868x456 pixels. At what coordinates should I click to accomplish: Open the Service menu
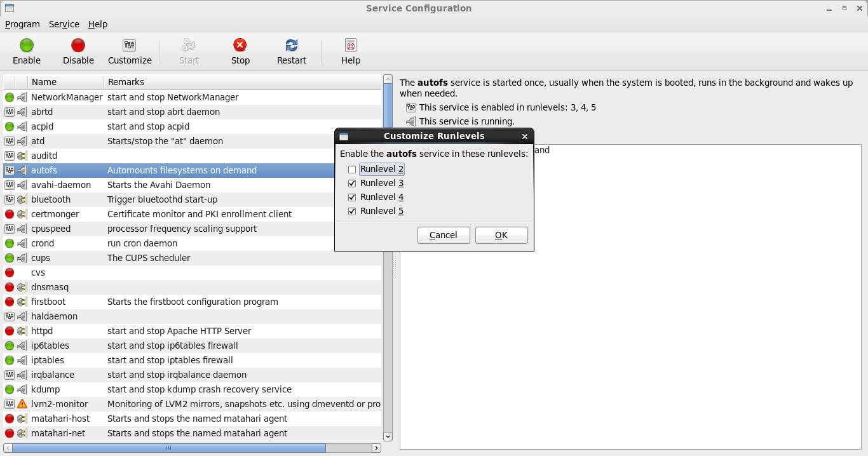[x=64, y=24]
